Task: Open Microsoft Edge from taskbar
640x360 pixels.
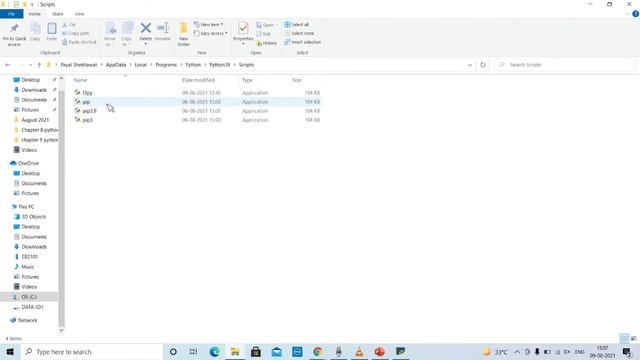Action: tap(214, 351)
